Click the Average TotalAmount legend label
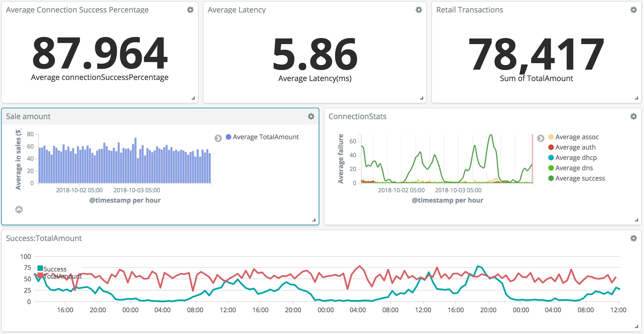This screenshot has height=334, width=644. point(266,137)
